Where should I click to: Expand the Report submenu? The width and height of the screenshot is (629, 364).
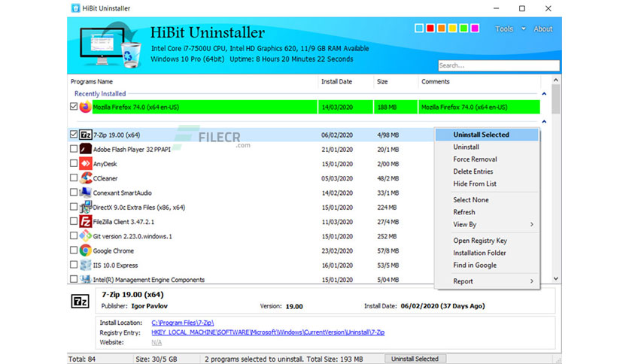click(531, 281)
